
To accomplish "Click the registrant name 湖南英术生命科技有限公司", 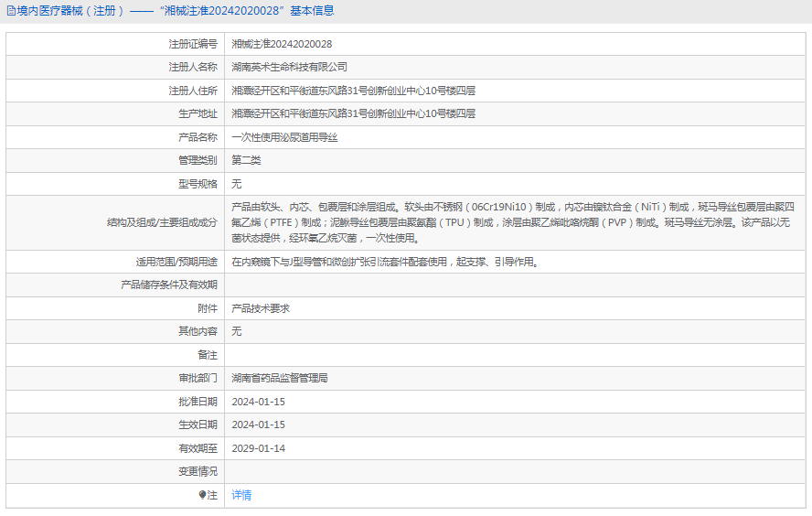I will 289,67.
